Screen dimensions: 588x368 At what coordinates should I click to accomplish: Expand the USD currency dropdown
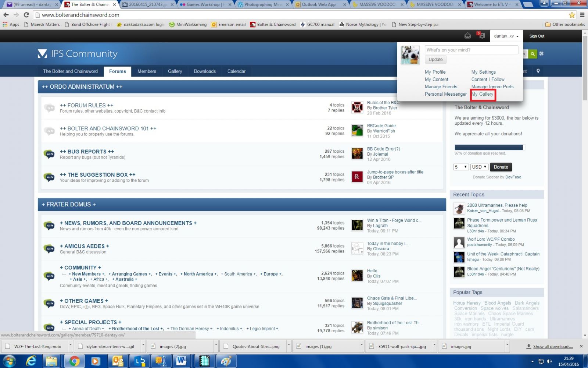pyautogui.click(x=479, y=167)
